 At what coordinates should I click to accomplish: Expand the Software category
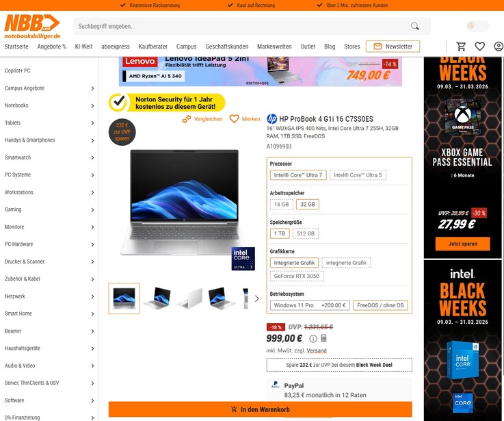92,400
